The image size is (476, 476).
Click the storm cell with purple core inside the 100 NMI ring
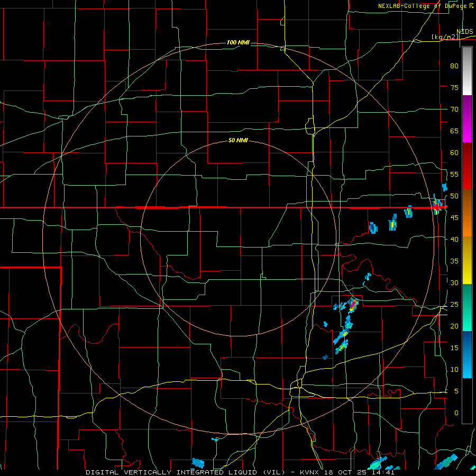353,305
